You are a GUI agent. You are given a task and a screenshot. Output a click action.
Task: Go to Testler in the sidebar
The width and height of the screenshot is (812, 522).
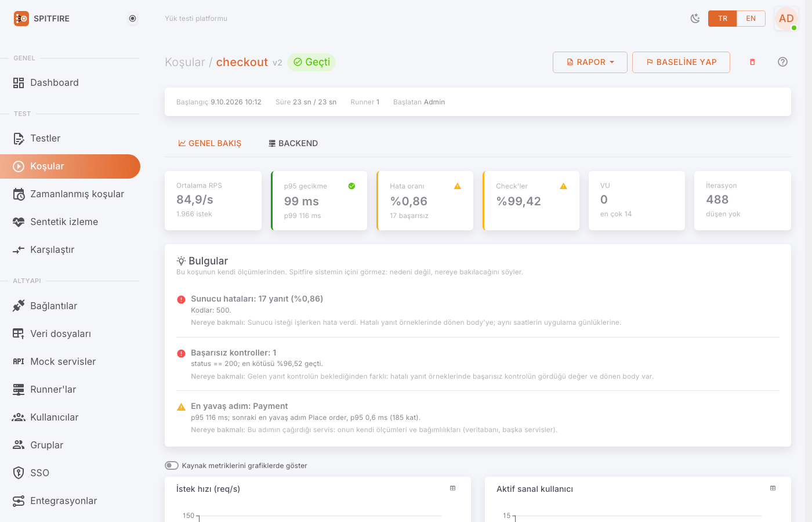tap(70, 138)
